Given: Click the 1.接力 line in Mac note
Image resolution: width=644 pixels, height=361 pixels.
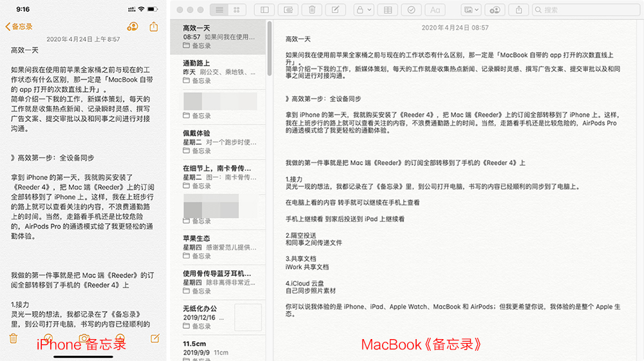Looking at the screenshot, I should (x=294, y=179).
